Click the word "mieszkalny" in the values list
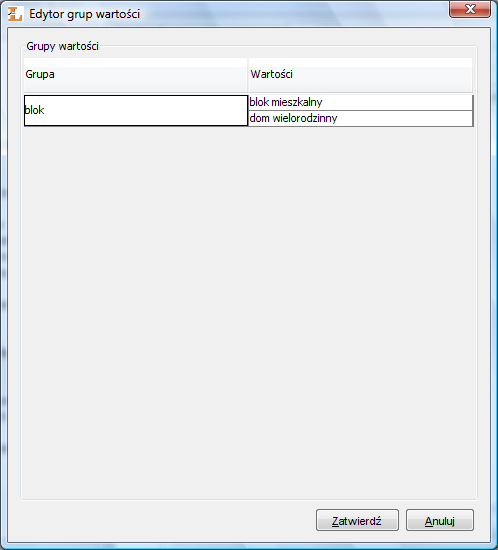This screenshot has height=550, width=498. pyautogui.click(x=297, y=102)
